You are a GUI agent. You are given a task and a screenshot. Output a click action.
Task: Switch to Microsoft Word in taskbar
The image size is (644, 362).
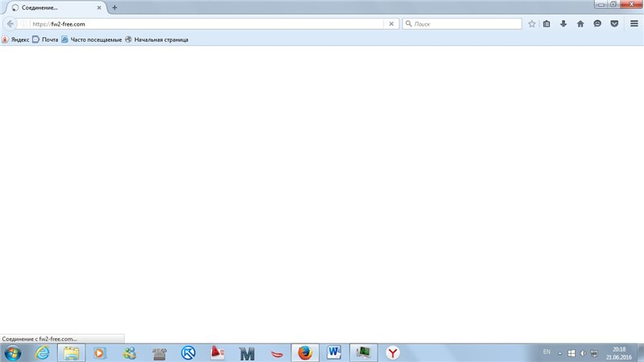point(334,353)
